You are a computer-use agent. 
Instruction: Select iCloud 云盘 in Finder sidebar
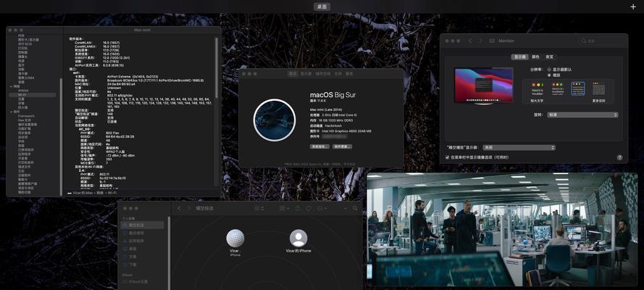(142, 282)
